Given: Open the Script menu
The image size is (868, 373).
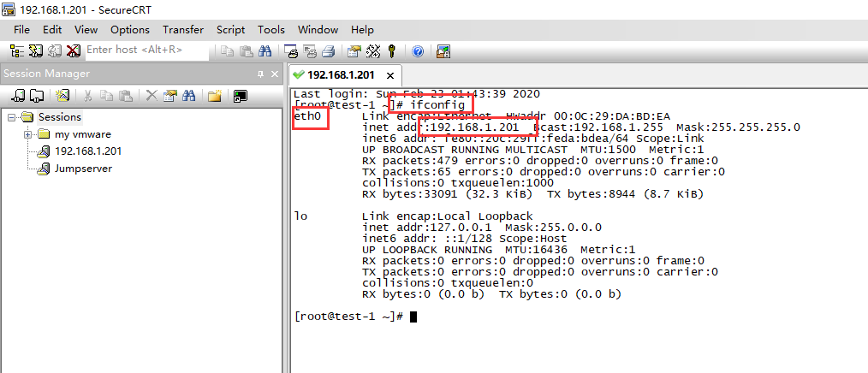Looking at the screenshot, I should [230, 30].
